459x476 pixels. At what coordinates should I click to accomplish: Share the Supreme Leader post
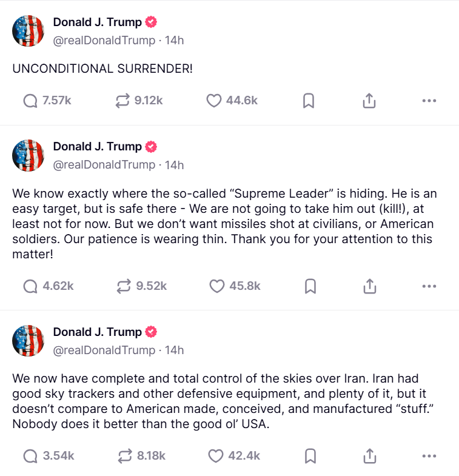pos(369,286)
